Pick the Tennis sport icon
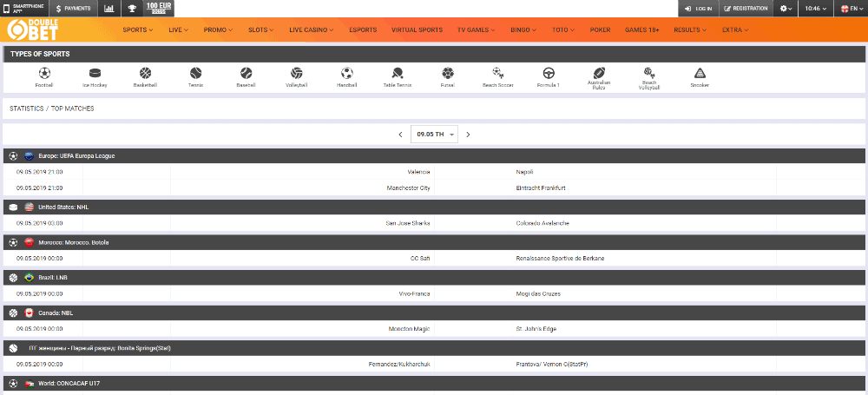868x395 pixels. 195,73
